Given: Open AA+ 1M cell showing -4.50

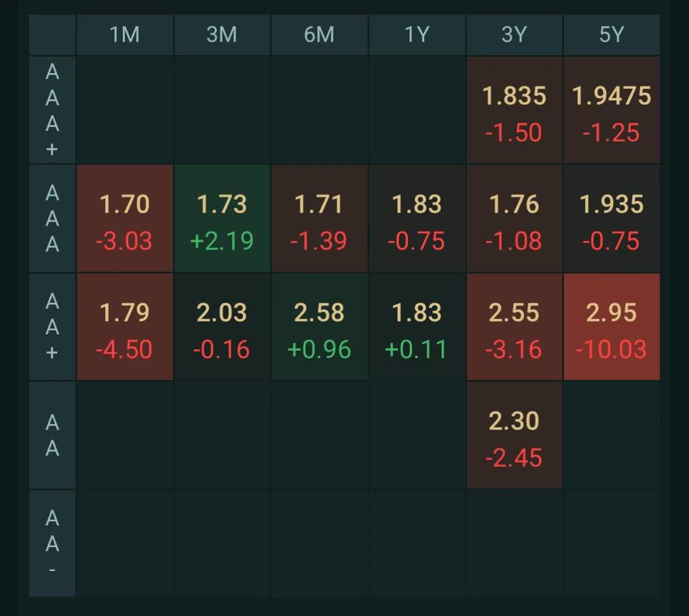Looking at the screenshot, I should coord(125,327).
